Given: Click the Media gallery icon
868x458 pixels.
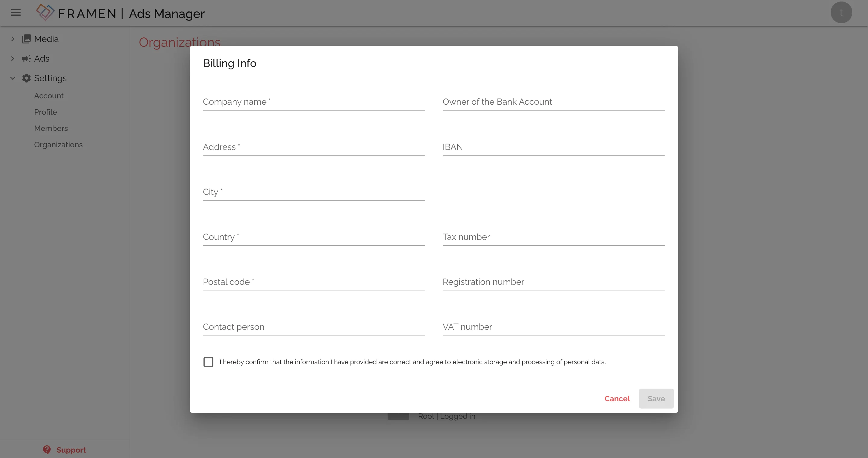Looking at the screenshot, I should pyautogui.click(x=26, y=39).
